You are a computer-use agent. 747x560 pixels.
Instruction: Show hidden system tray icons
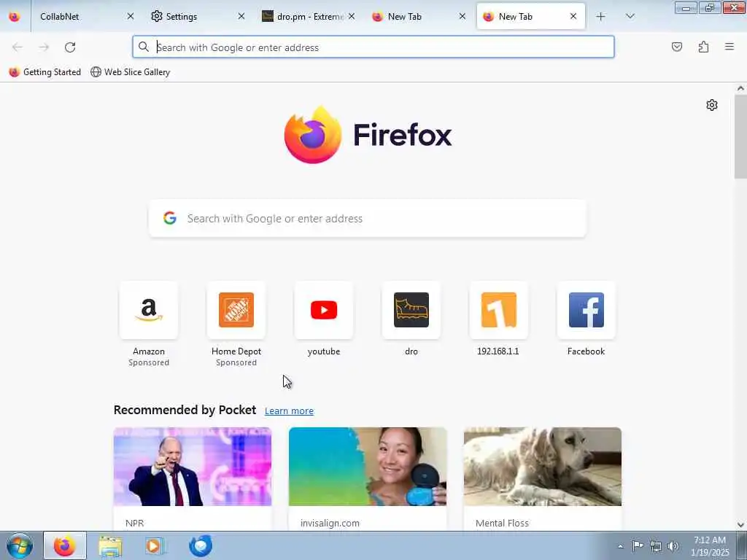click(620, 546)
